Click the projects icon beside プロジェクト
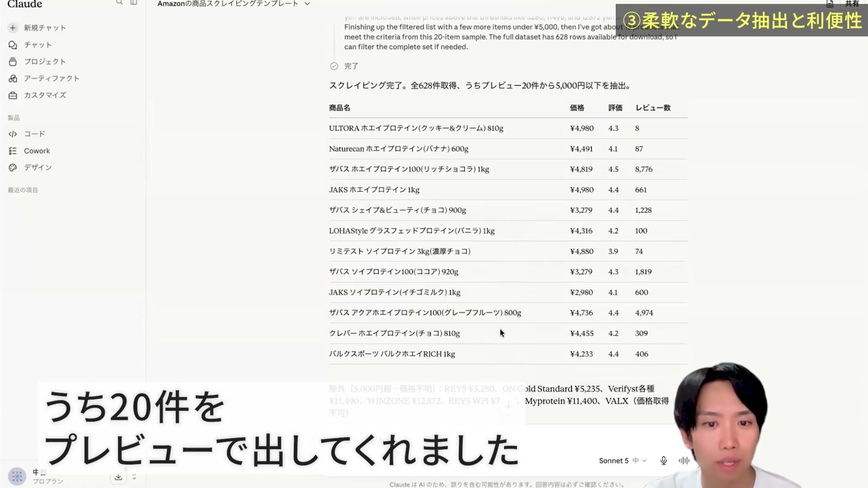 (x=13, y=61)
